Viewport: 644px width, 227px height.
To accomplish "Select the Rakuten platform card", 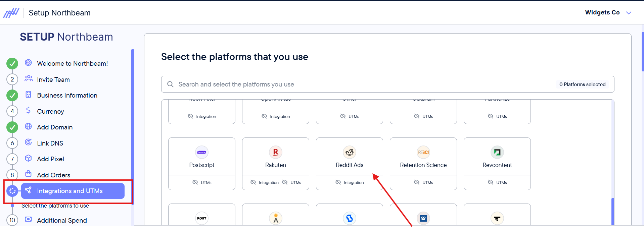I will [x=276, y=164].
